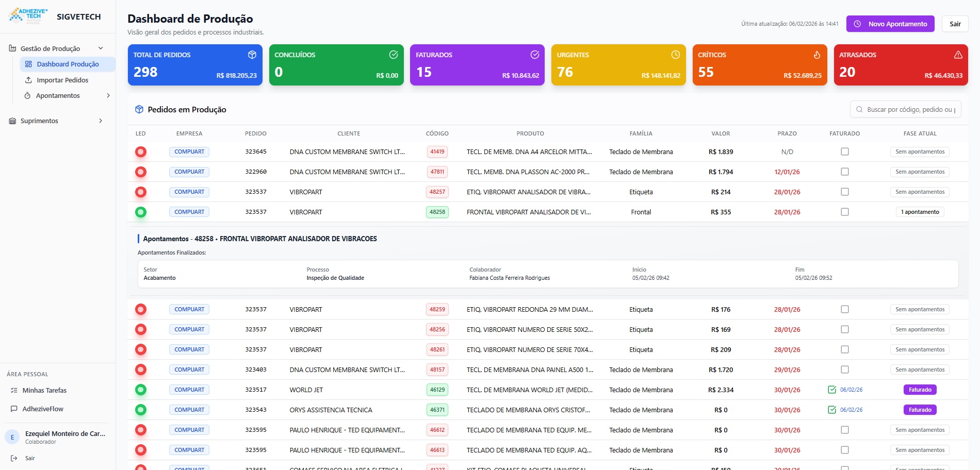Screen dimensions: 980x470
Task: Uncheck Faturado for WORLD JET code 46129
Action: click(x=832, y=390)
